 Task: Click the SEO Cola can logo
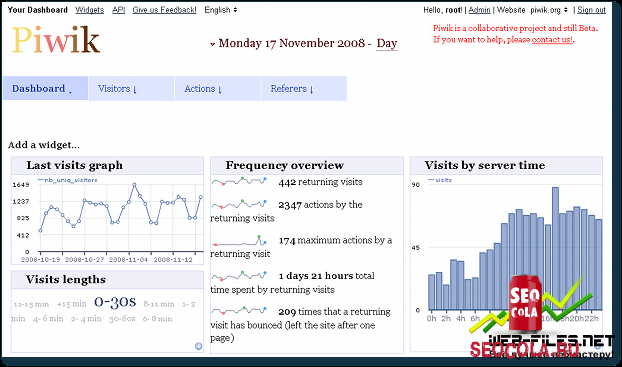tap(525, 304)
